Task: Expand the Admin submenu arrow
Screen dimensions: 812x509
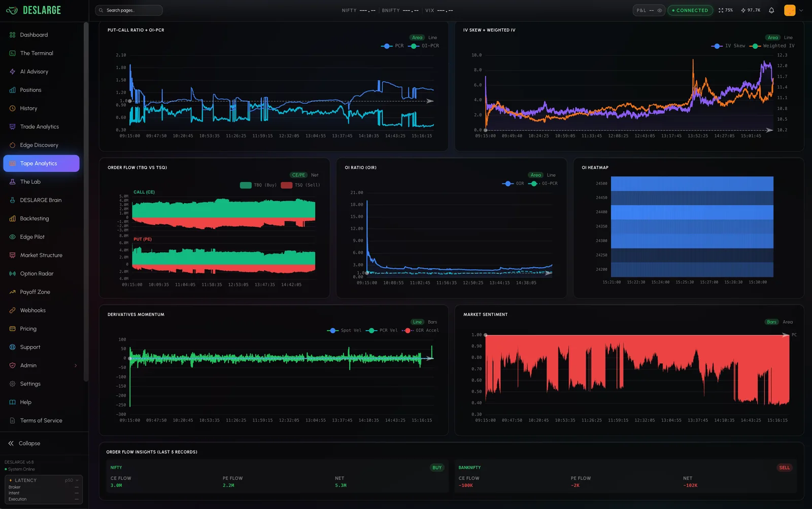Action: (x=76, y=366)
